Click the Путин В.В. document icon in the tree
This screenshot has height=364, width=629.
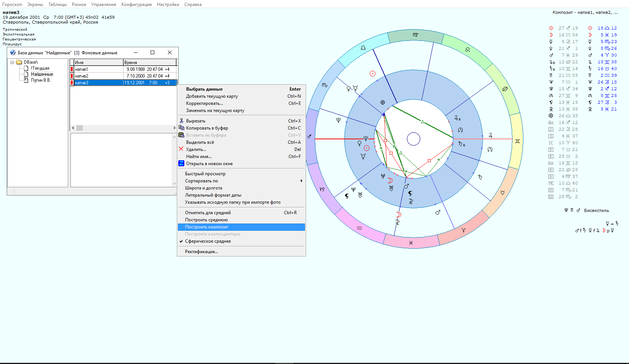(26, 80)
